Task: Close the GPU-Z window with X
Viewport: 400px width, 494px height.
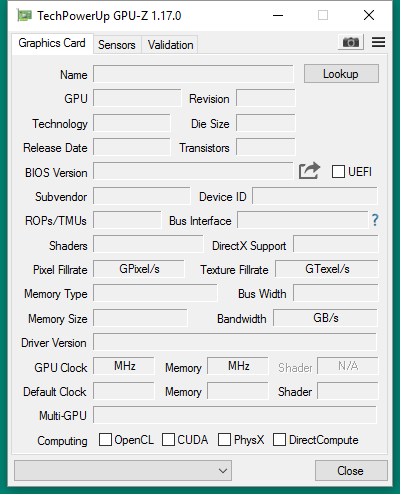Action: [369, 15]
